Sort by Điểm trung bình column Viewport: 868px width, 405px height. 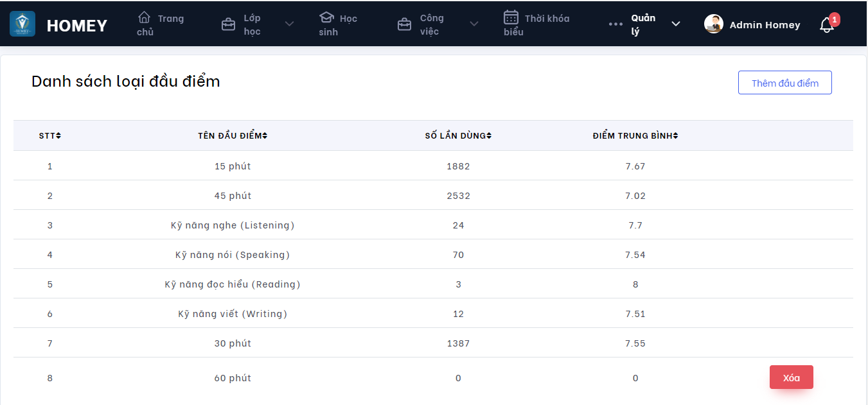tap(635, 135)
